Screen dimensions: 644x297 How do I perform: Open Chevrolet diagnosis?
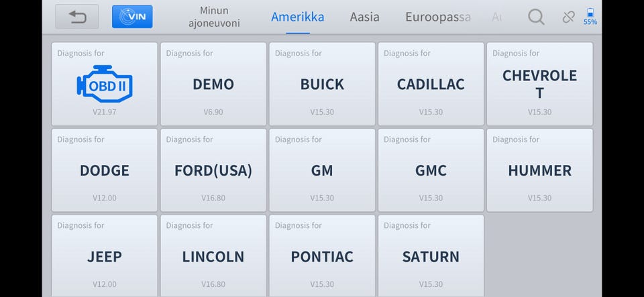(539, 84)
